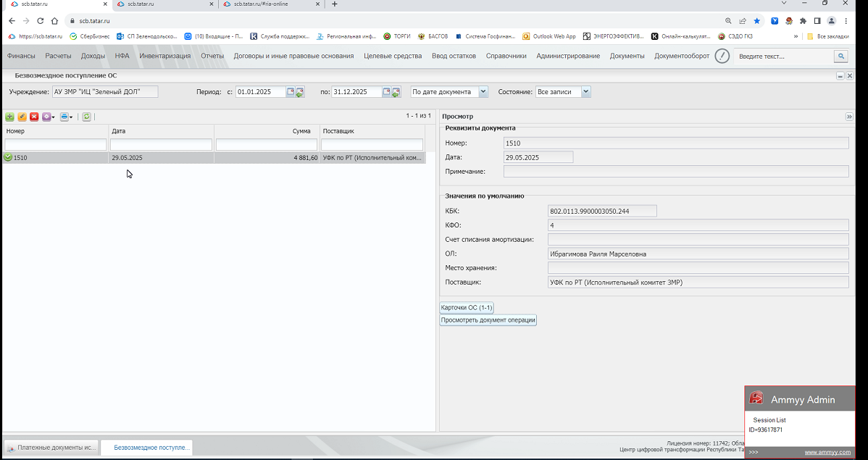Open calendar picker for start date 01.01.2025

click(291, 92)
